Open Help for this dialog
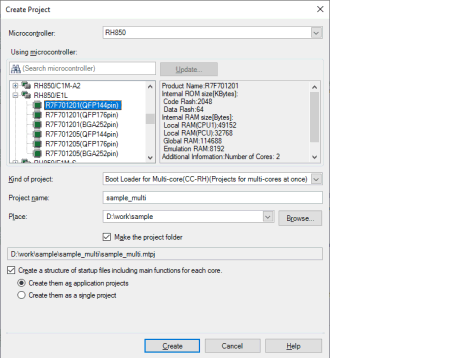The height and width of the screenshot is (360, 474). [293, 346]
